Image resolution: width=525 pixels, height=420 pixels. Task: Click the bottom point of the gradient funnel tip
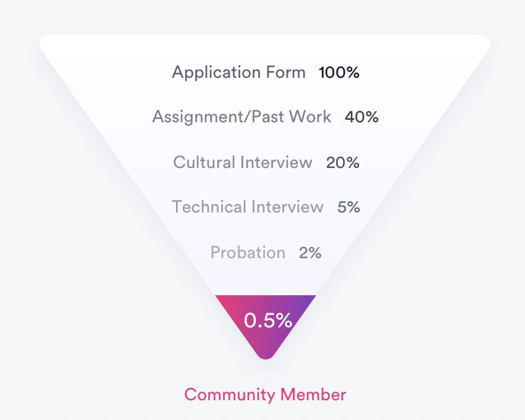[x=266, y=356]
